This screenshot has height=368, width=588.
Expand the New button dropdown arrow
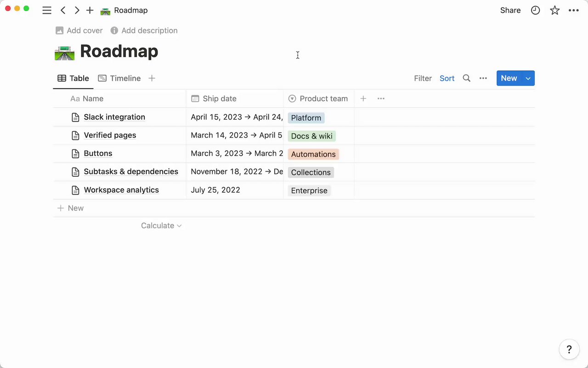528,78
